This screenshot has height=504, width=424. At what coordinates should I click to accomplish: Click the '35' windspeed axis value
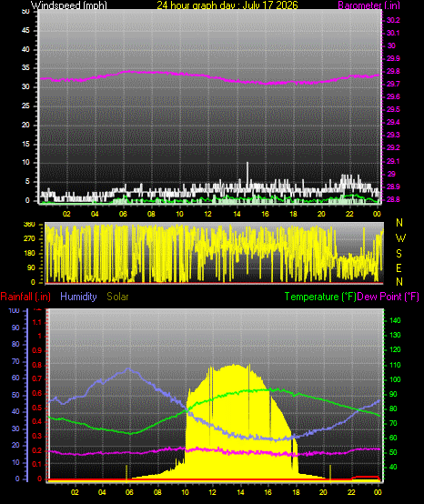pos(25,68)
